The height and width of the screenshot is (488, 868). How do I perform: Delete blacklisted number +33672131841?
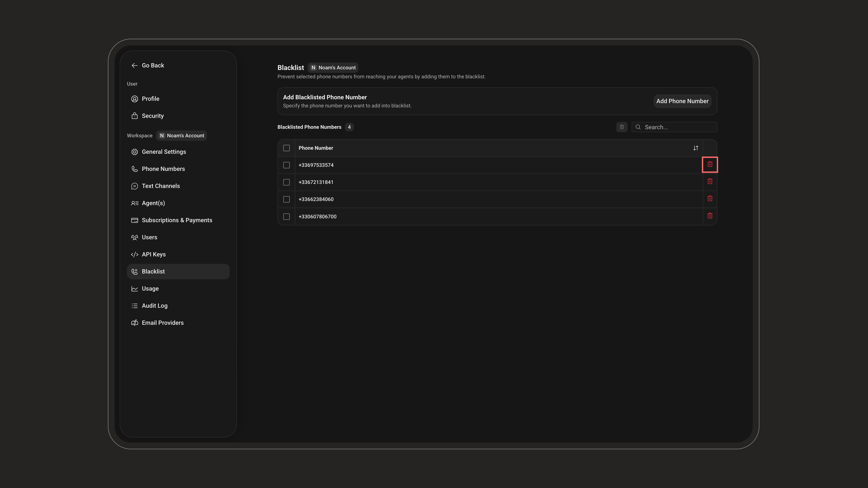[710, 181]
